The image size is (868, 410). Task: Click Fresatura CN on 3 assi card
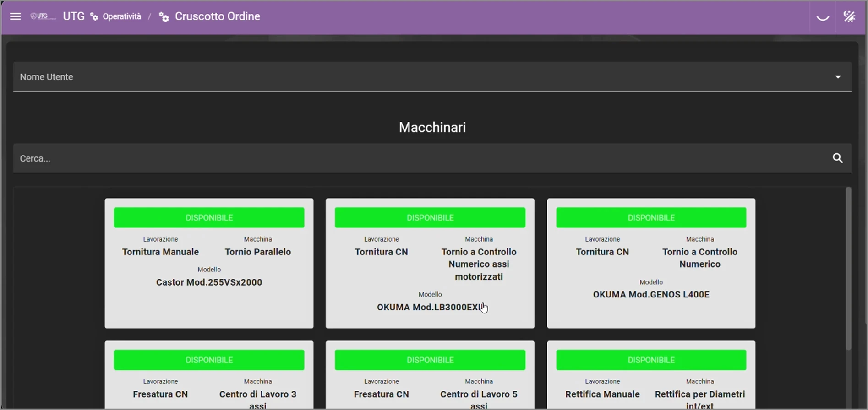160,394
